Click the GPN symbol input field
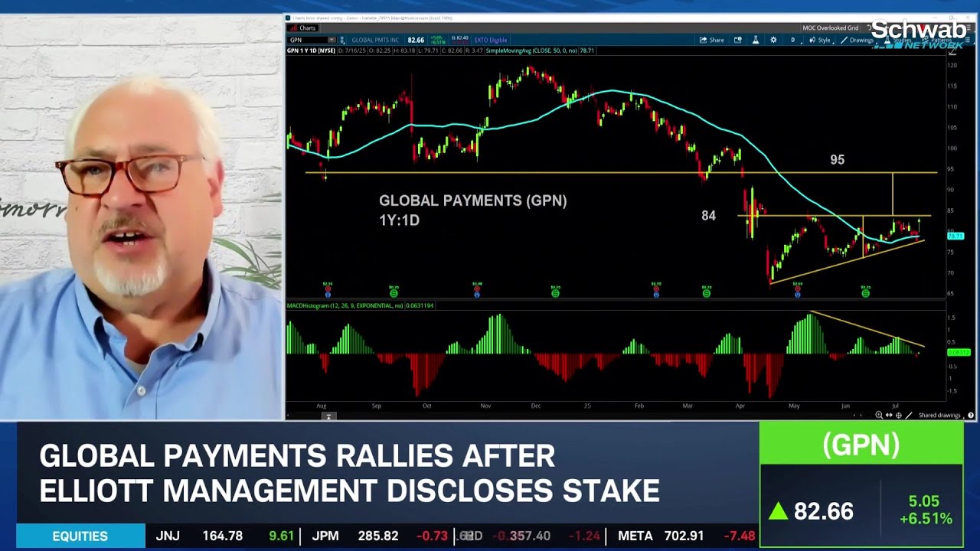This screenshot has height=551, width=980. tap(307, 40)
